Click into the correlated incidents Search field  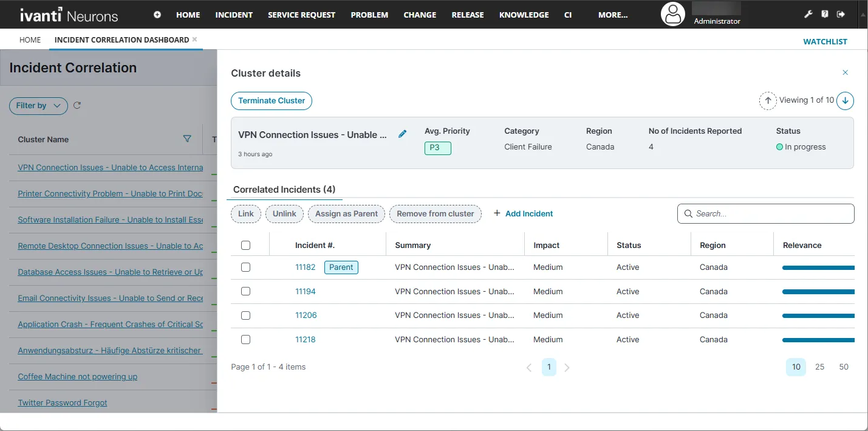[765, 213]
